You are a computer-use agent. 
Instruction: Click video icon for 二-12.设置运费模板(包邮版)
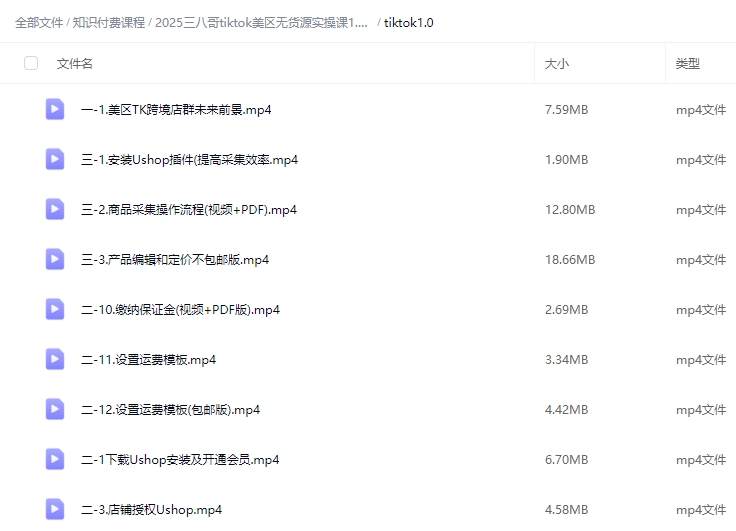pos(55,409)
